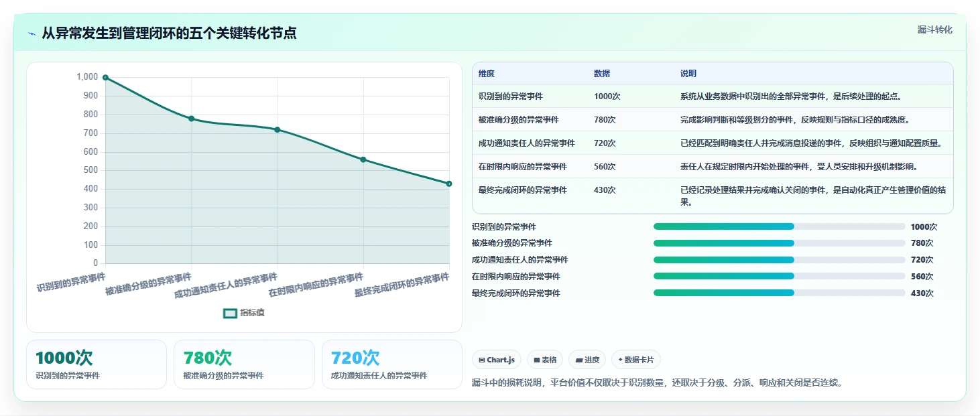This screenshot has height=416, width=980.
Task: Click the 720次 progress bar
Action: [779, 260]
